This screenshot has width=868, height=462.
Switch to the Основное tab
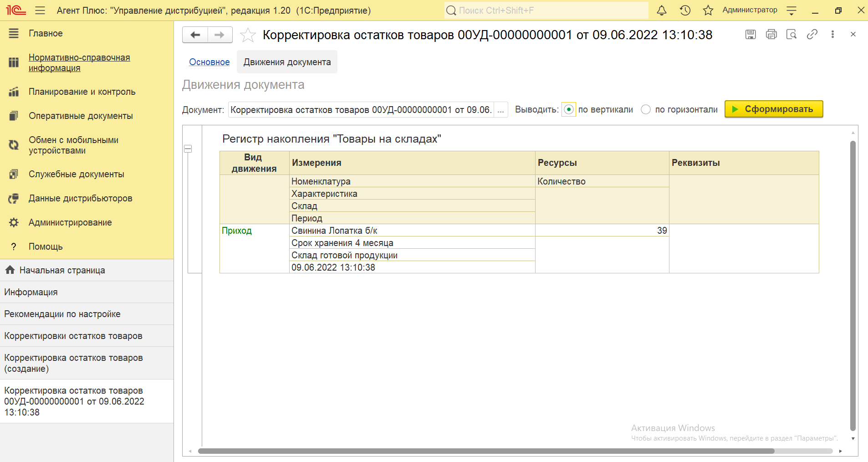click(x=209, y=62)
